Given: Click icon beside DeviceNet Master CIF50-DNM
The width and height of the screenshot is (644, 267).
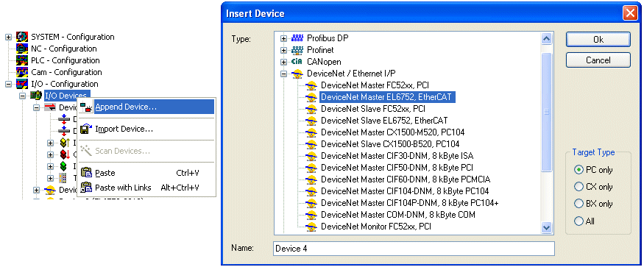Looking at the screenshot, I should pyautogui.click(x=311, y=168).
